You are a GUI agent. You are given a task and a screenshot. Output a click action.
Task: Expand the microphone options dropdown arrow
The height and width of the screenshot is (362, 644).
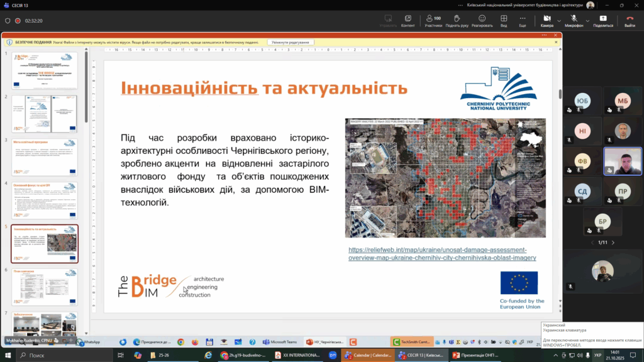(587, 21)
